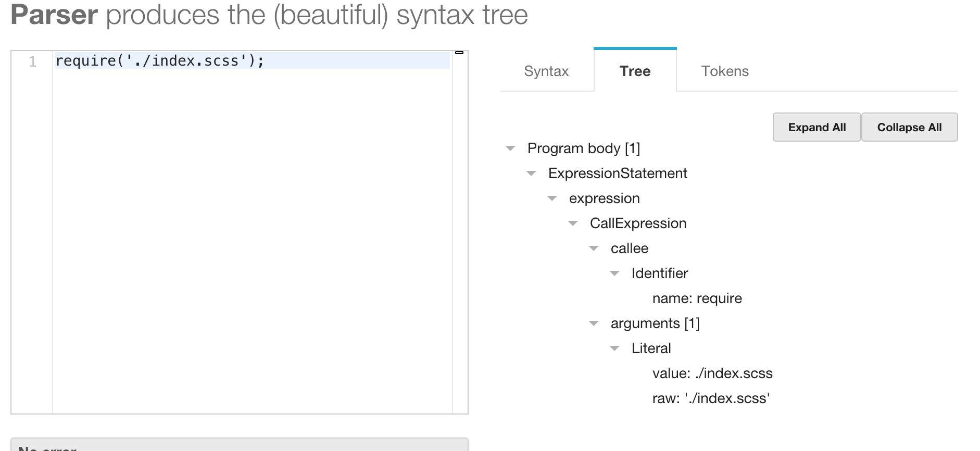Collapse the callee node triangle
Screen dimensions: 980x451
pyautogui.click(x=594, y=249)
